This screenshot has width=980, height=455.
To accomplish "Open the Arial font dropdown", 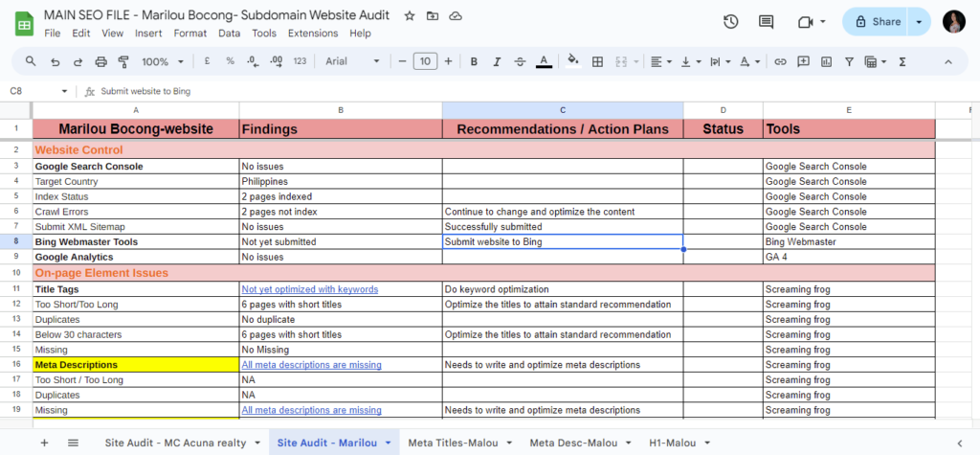I will pyautogui.click(x=352, y=61).
